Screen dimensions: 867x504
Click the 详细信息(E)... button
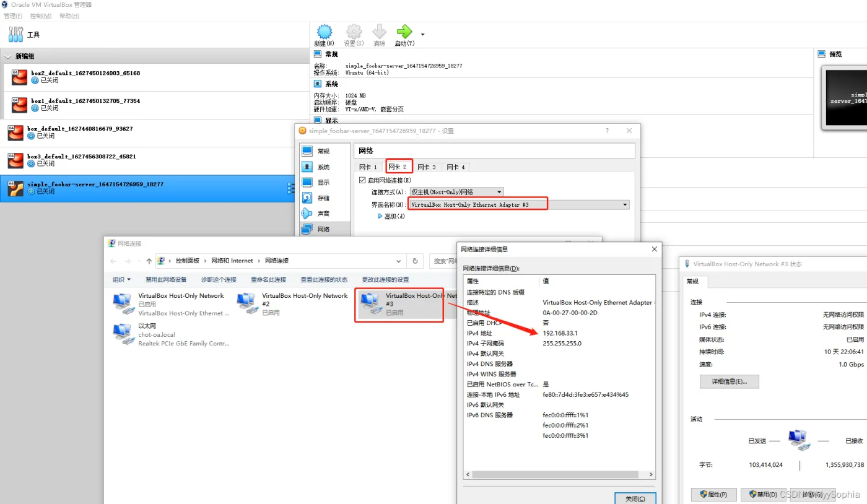coord(729,381)
